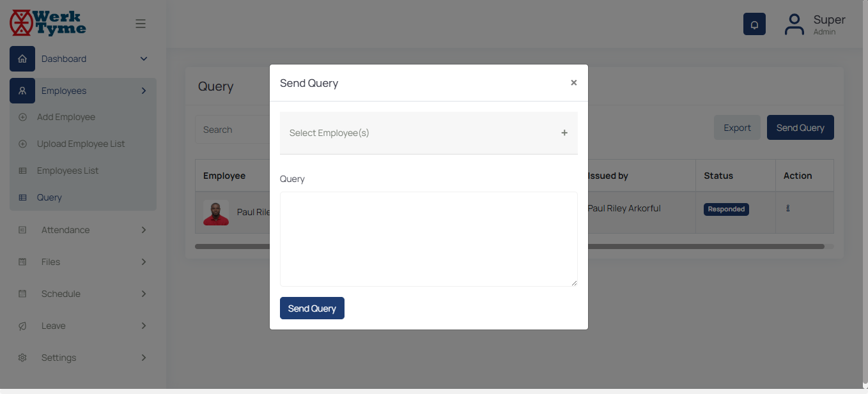Expand the Attendance menu chevron

tap(143, 230)
